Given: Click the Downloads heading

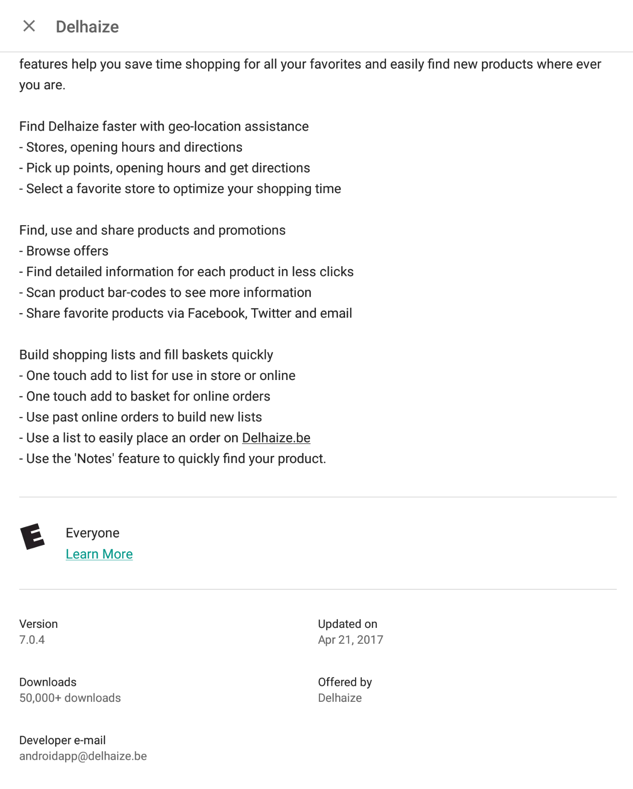Looking at the screenshot, I should pyautogui.click(x=48, y=682).
